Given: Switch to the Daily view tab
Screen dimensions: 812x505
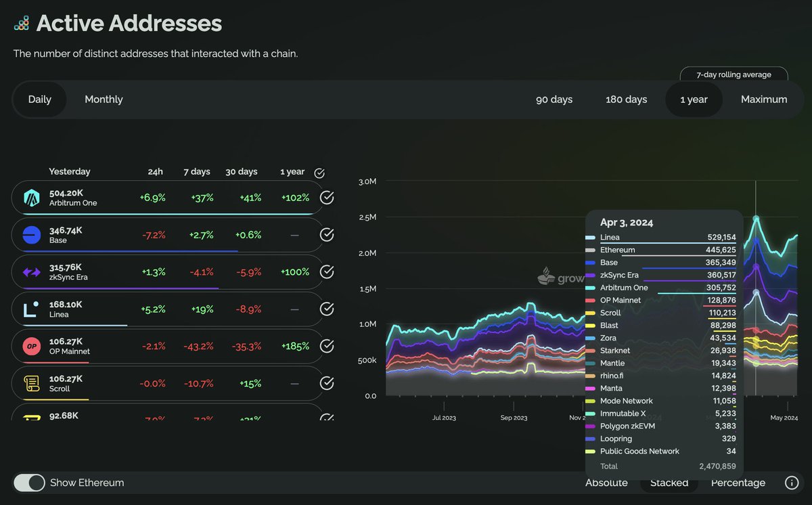Looking at the screenshot, I should coord(40,100).
